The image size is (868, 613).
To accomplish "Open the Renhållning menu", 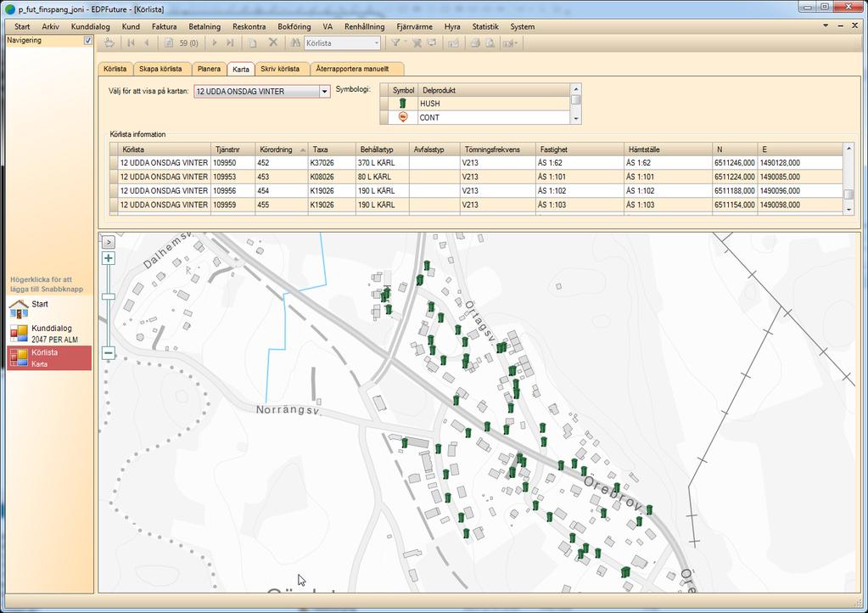I will point(364,26).
